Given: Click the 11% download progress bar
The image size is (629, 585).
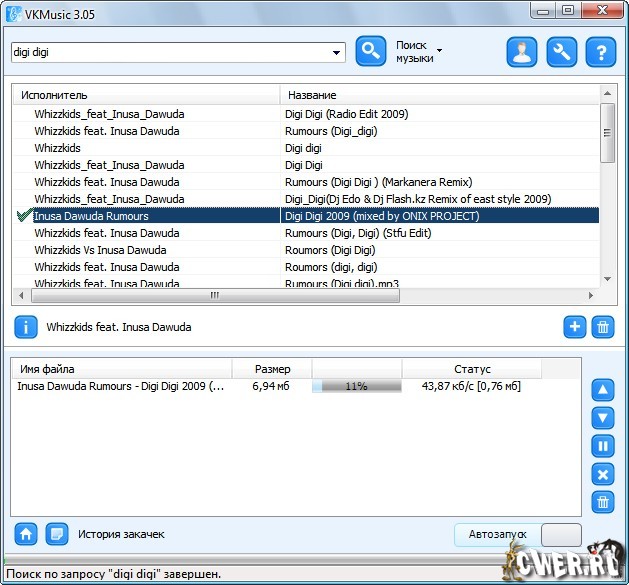Looking at the screenshot, I should (x=356, y=385).
